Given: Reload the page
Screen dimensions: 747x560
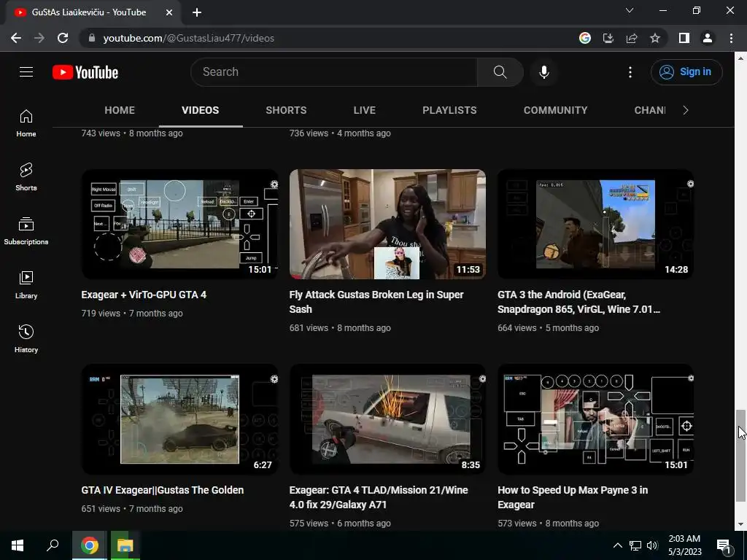Looking at the screenshot, I should click(x=63, y=38).
